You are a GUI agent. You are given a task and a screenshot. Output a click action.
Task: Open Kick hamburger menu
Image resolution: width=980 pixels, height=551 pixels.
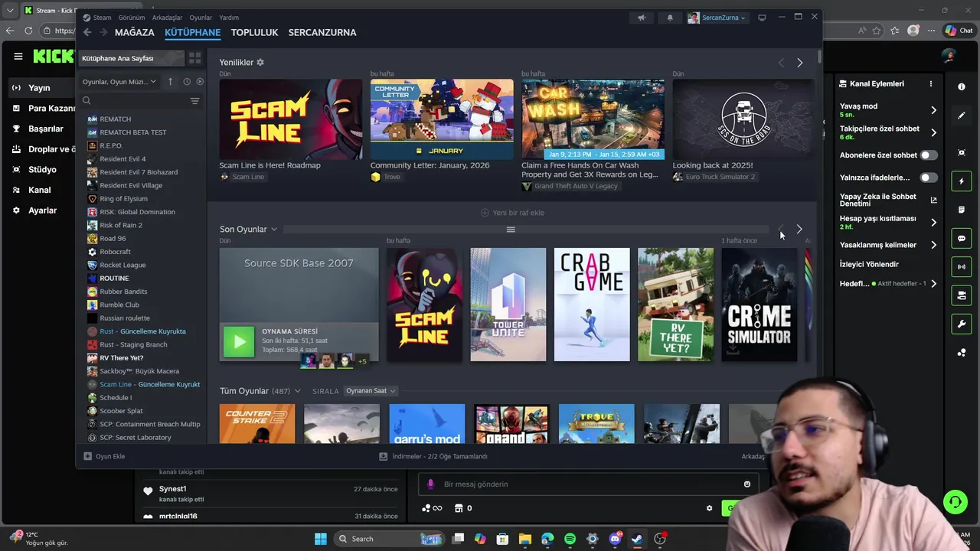pyautogui.click(x=18, y=56)
